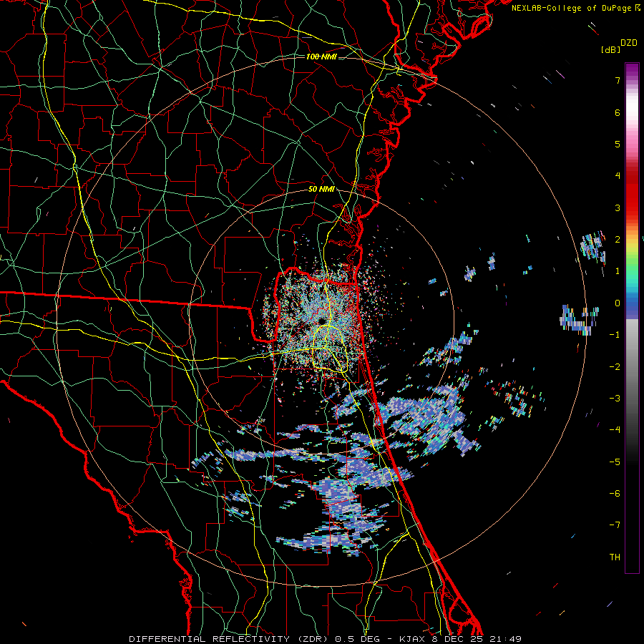Pick the red 3 dB color on scale bar
This screenshot has height=644, width=644.
(632, 208)
